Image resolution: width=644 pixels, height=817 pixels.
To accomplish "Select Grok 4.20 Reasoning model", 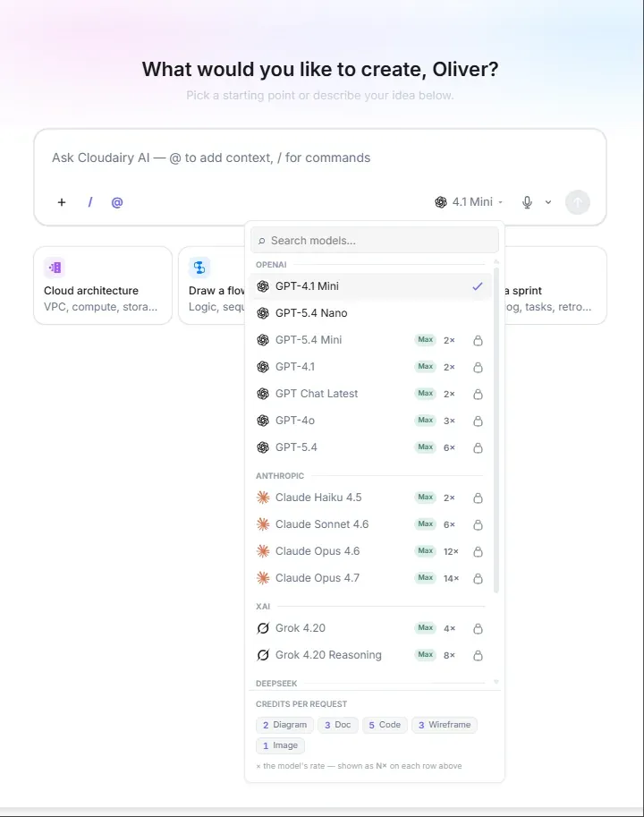I will [x=370, y=655].
